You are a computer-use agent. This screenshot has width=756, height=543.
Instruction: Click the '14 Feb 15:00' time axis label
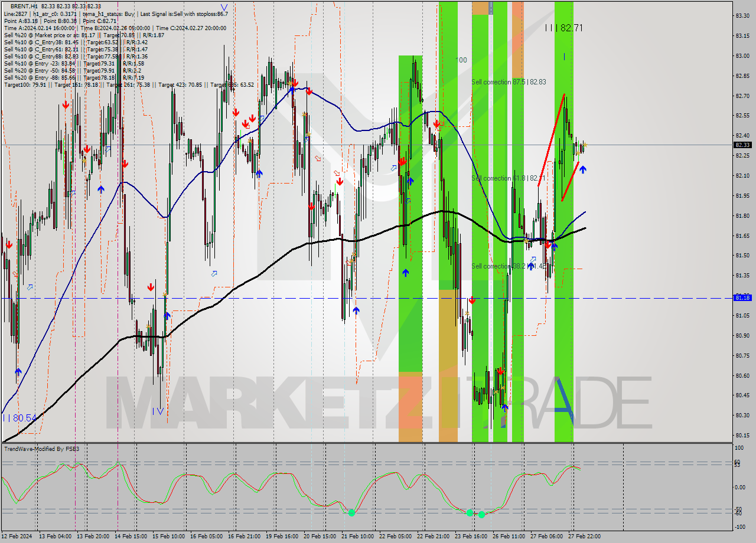pos(131,537)
